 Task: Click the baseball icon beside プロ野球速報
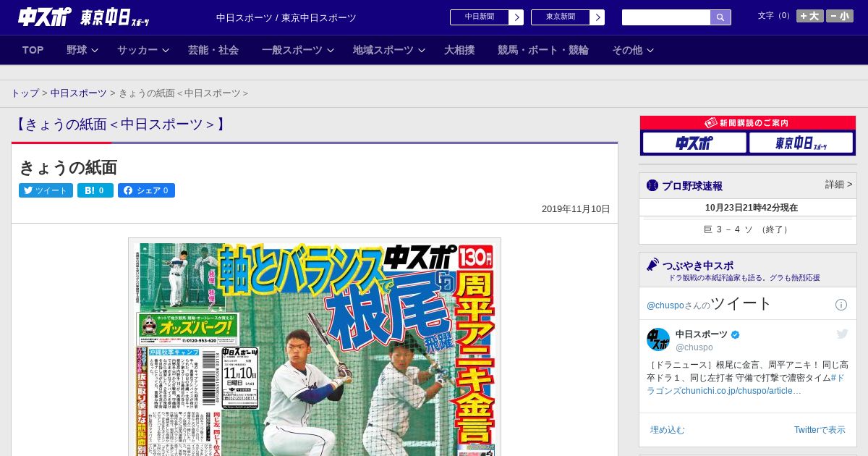(652, 186)
